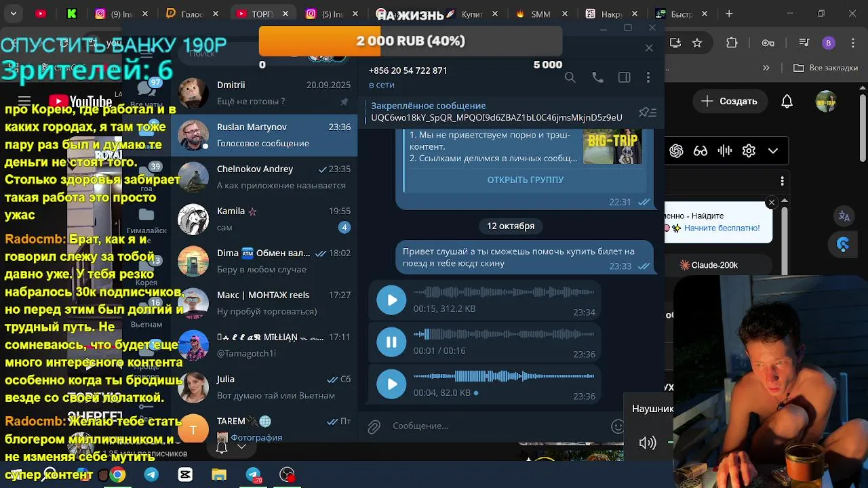Pause the voice message at 00:01
Image resolution: width=868 pixels, height=488 pixels.
pos(391,342)
